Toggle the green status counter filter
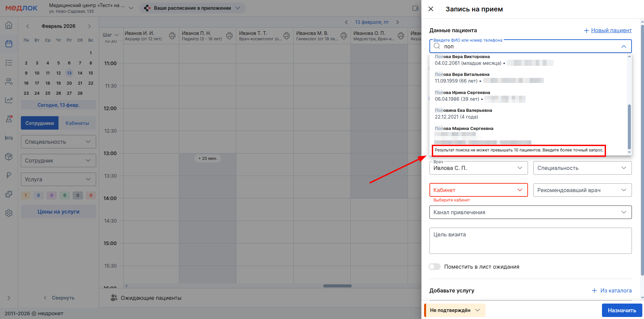644x319 pixels. click(x=65, y=195)
